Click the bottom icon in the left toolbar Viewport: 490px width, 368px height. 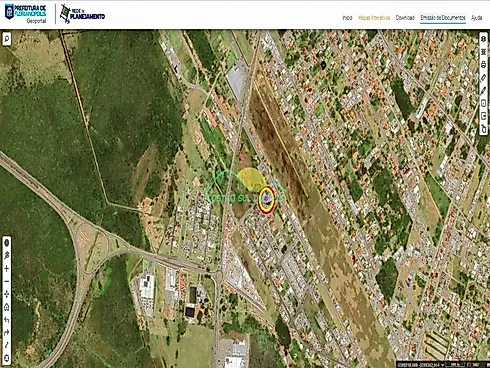(x=7, y=358)
